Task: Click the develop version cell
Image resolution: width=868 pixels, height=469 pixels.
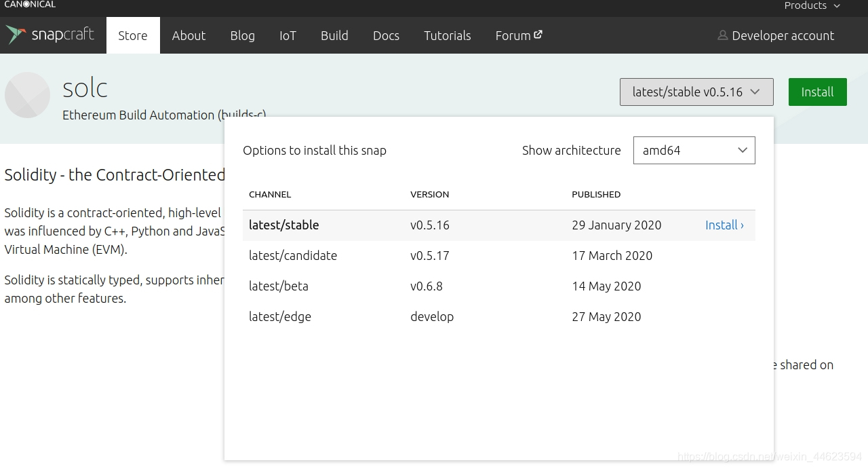Action: (432, 317)
